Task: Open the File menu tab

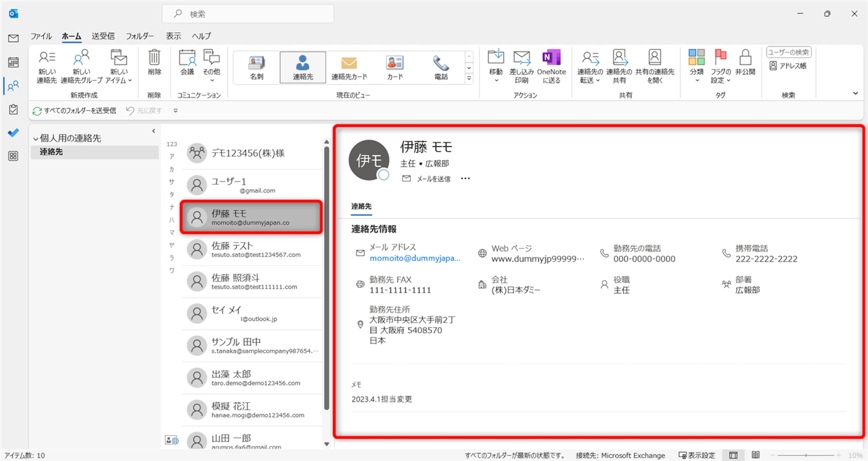Action: coord(41,36)
